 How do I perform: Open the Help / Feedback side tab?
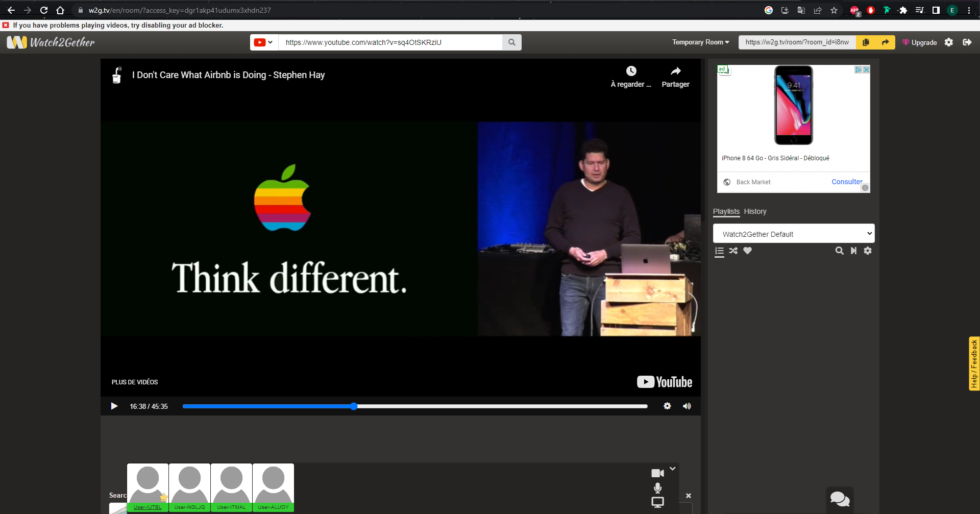tap(974, 364)
